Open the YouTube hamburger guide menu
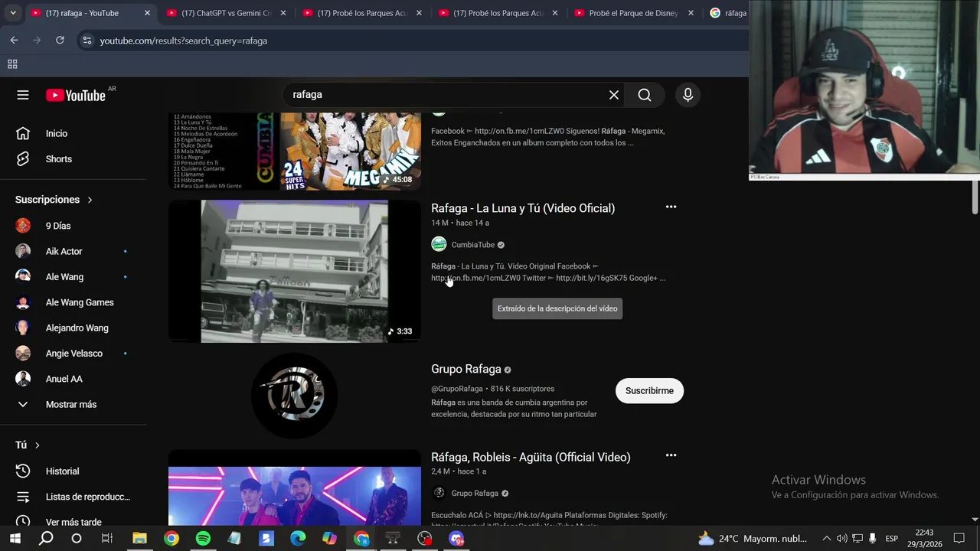The width and height of the screenshot is (980, 551). (x=23, y=95)
